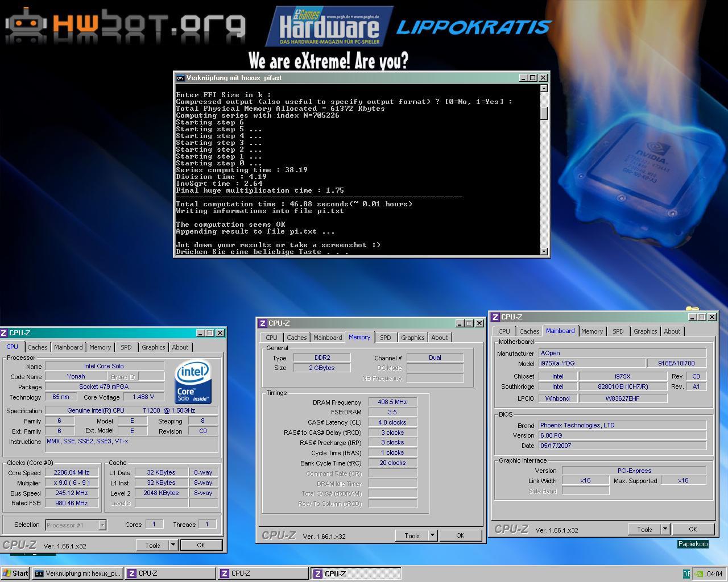The height and width of the screenshot is (582, 728).
Task: Open Memory tab in Mainboard window
Action: click(x=592, y=331)
